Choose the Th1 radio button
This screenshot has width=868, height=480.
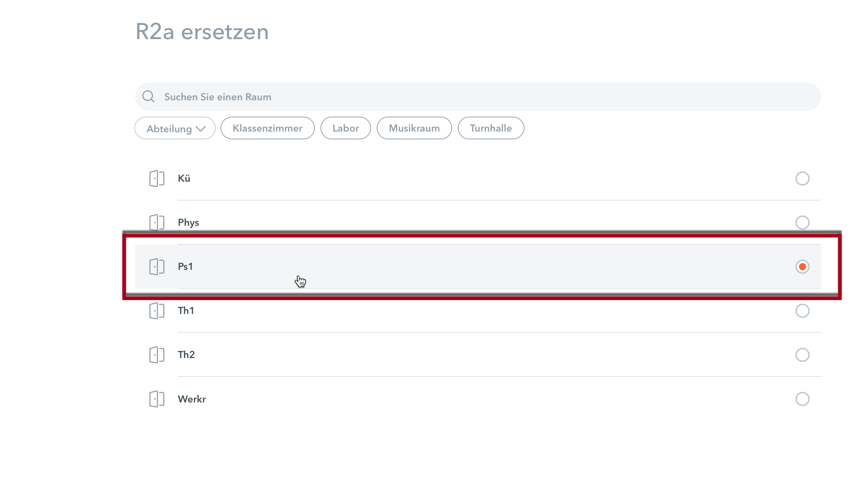coord(802,311)
